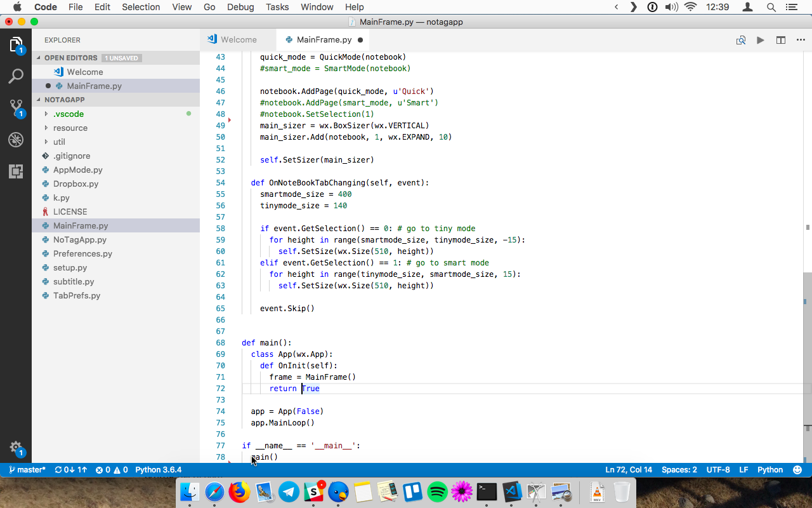Click the Spaces: 2 indentation indicator
This screenshot has width=812, height=508.
pos(679,470)
